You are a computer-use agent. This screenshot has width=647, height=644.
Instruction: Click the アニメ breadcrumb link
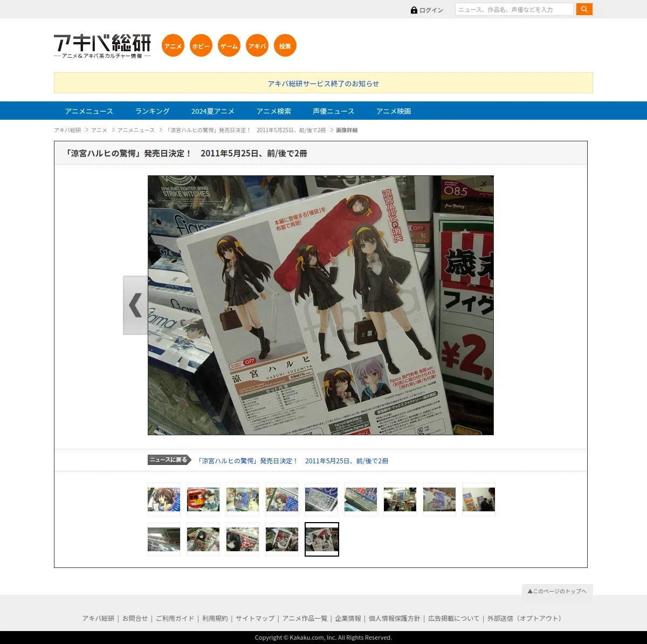pyautogui.click(x=99, y=130)
